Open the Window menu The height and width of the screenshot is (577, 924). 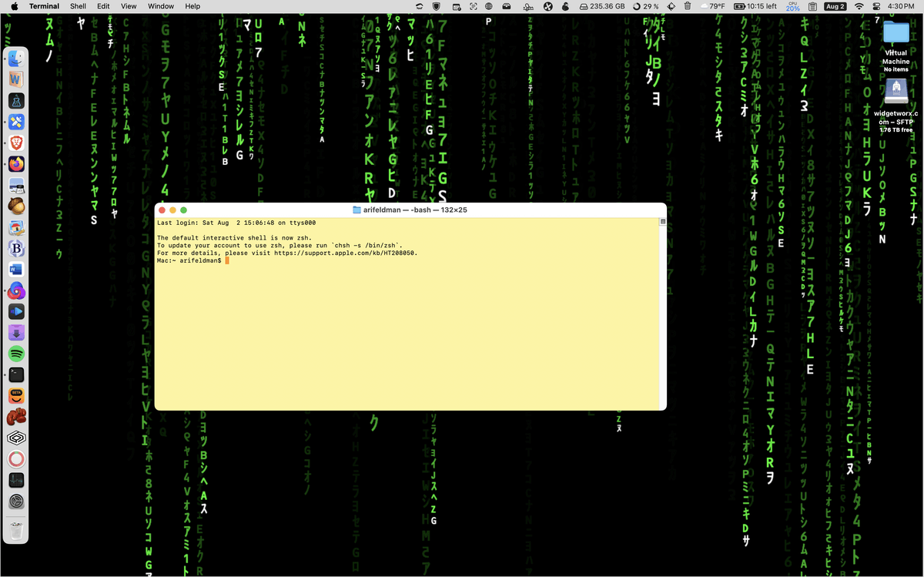pyautogui.click(x=161, y=6)
